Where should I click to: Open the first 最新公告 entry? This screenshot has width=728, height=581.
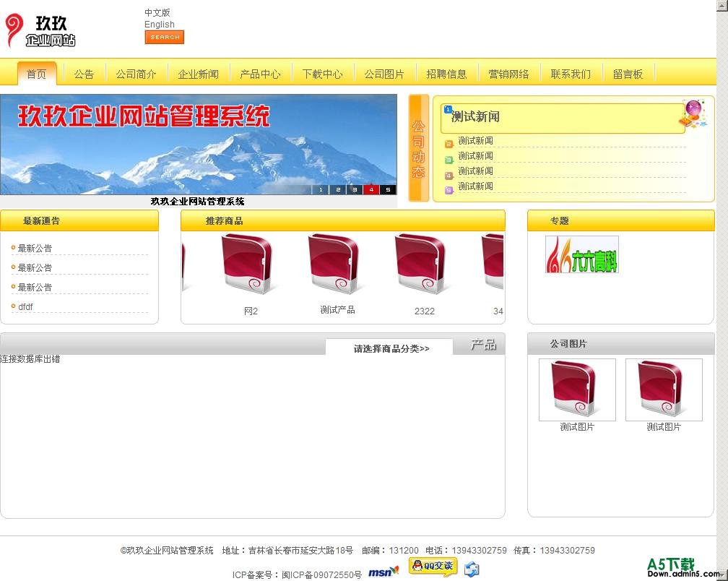(x=35, y=248)
